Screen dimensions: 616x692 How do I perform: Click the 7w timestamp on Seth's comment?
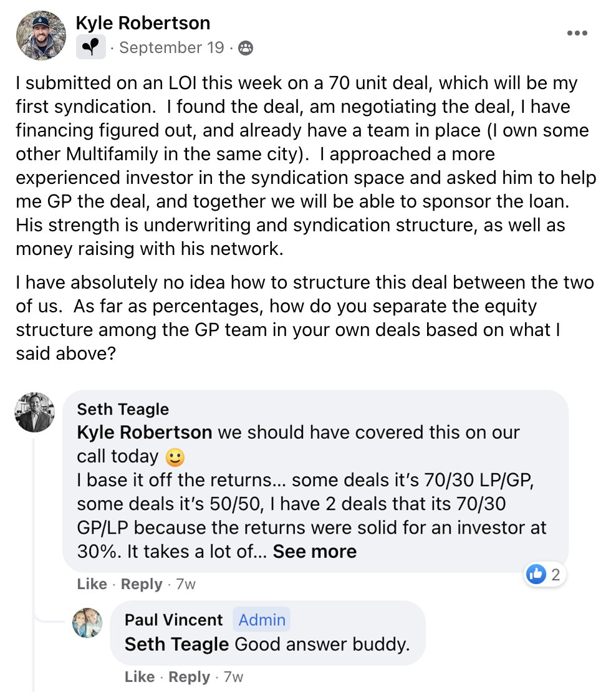tap(186, 584)
